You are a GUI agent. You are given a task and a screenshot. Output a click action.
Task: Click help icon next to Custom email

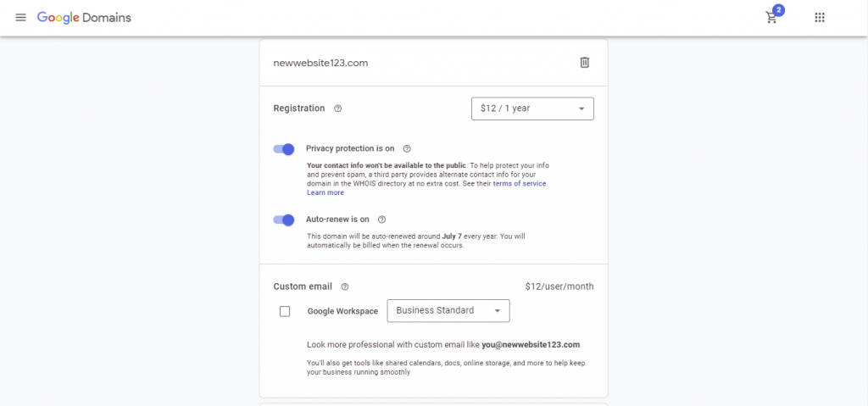345,286
